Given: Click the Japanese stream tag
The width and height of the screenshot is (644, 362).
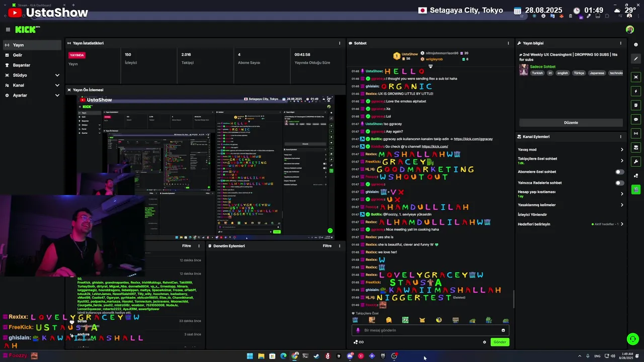Looking at the screenshot, I should coord(597,73).
